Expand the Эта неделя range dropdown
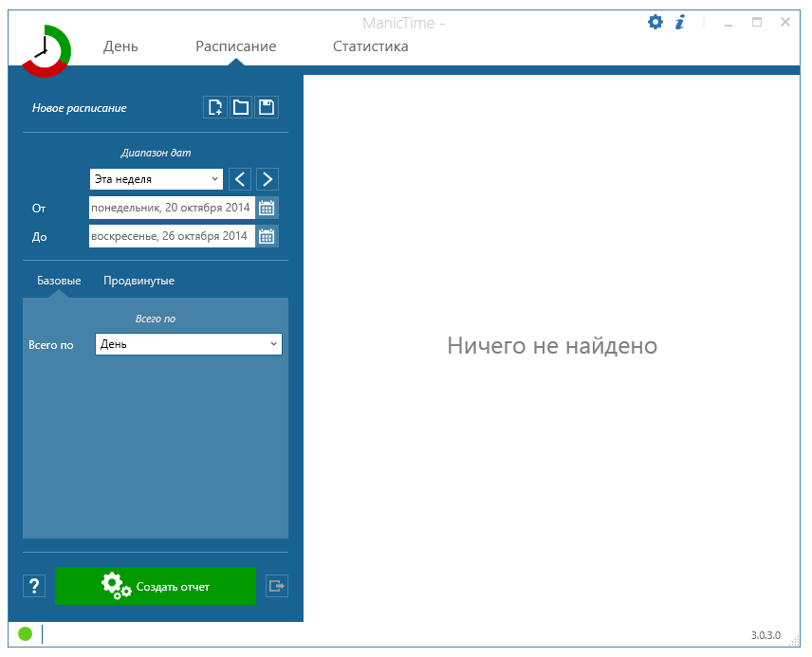Image resolution: width=812 pixels, height=657 pixels. [x=157, y=178]
